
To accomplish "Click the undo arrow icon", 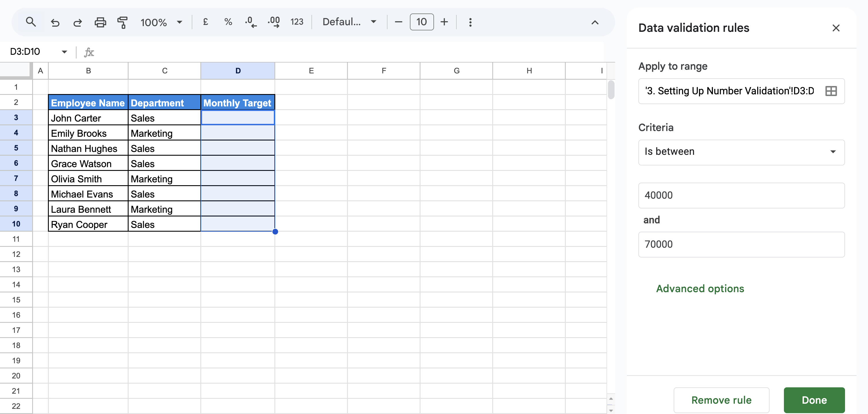I will point(55,23).
